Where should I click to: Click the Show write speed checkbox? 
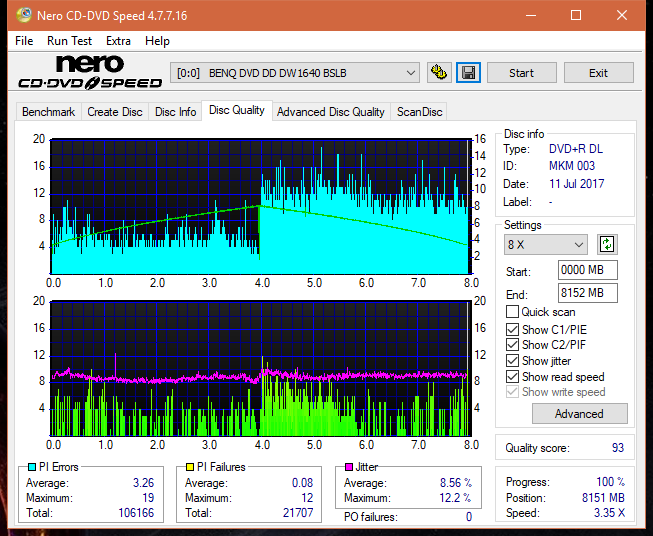[512, 392]
